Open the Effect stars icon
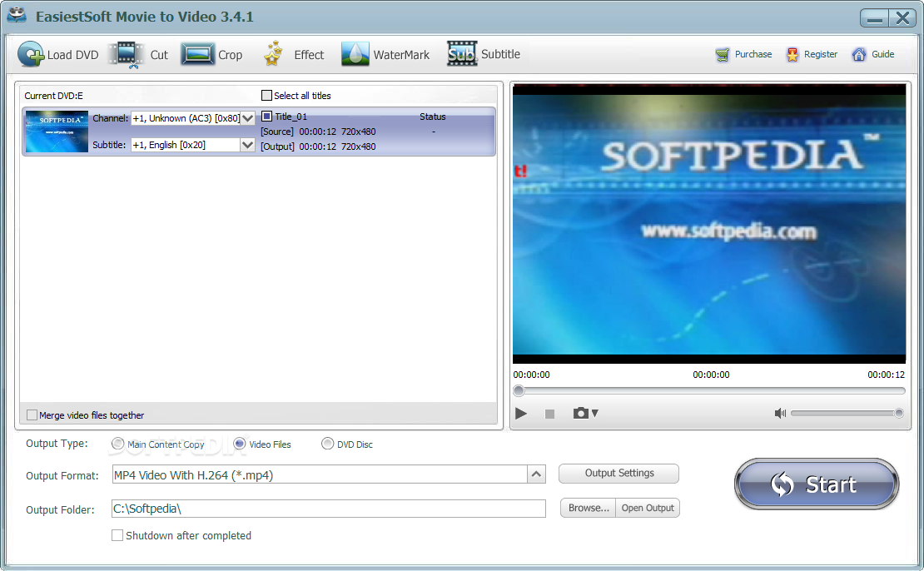Screen dimensions: 924x571 click(273, 53)
